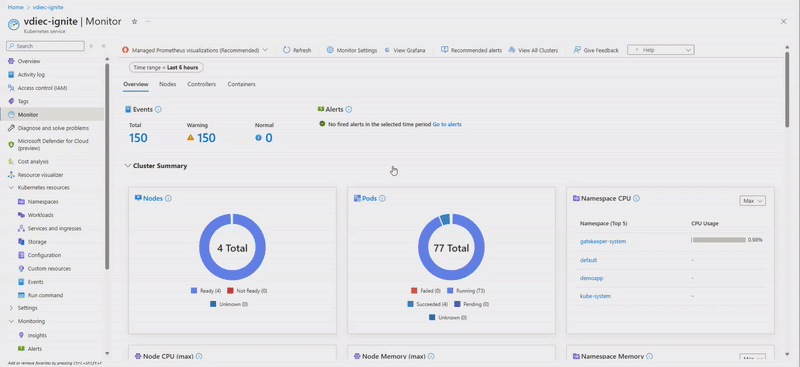Collapse the sidebar with the double chevron
Viewport: 800px width, 367px height.
tap(103, 46)
